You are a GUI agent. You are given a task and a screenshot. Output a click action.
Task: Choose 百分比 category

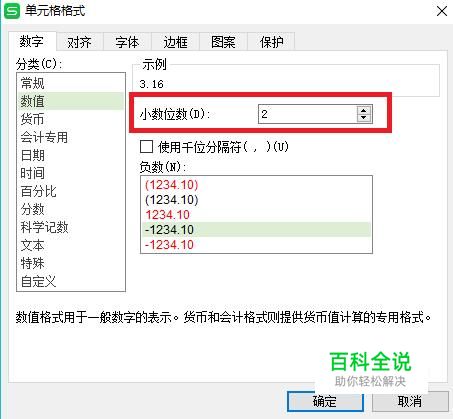[x=71, y=191]
